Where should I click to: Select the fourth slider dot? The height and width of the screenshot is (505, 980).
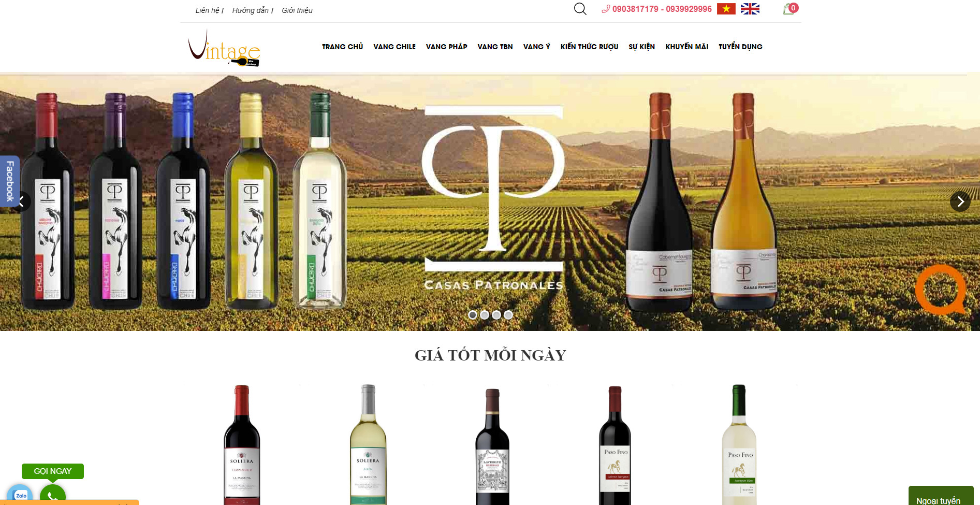pos(508,315)
